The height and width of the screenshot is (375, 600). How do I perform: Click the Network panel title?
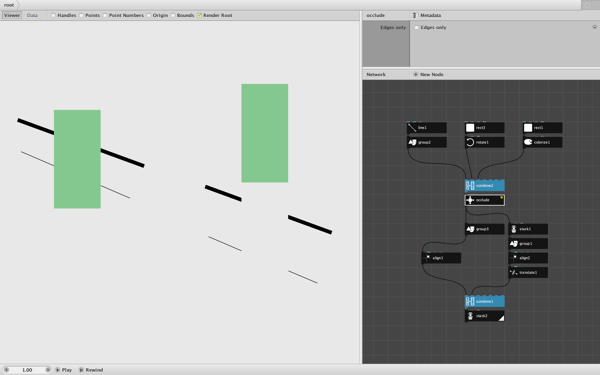[376, 75]
